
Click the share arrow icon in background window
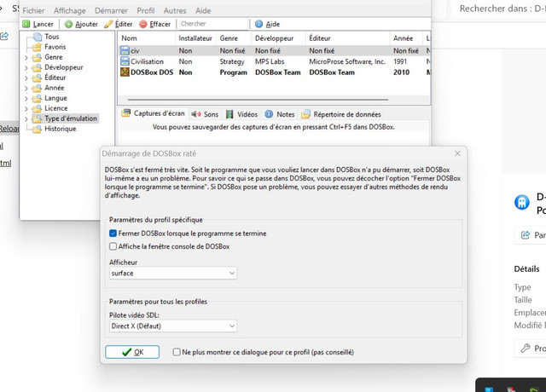pos(526,235)
